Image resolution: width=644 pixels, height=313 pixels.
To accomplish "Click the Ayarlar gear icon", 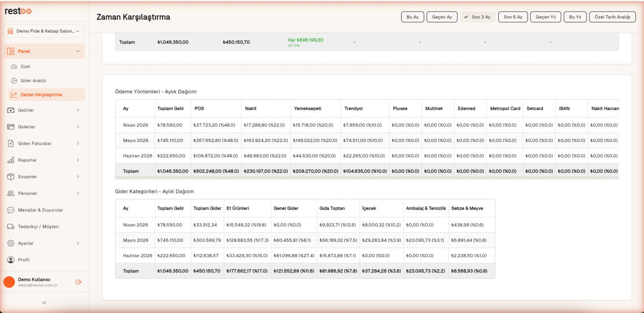I will [11, 243].
